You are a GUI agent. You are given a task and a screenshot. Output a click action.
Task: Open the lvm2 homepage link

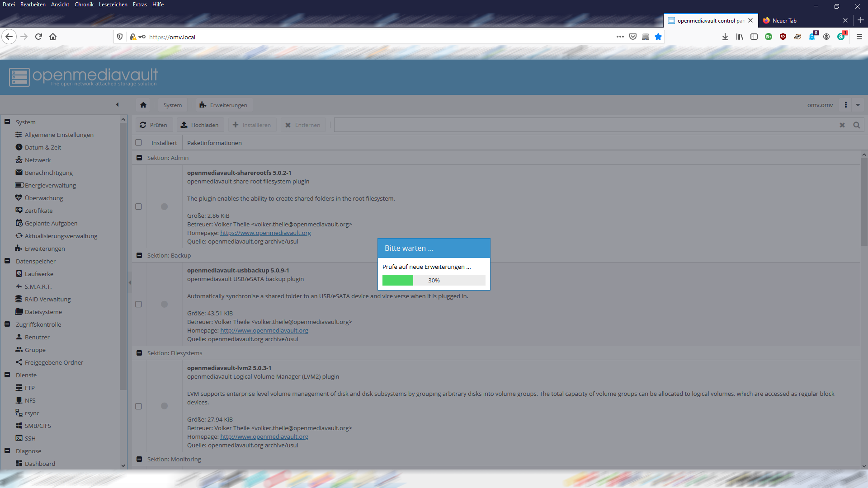264,437
